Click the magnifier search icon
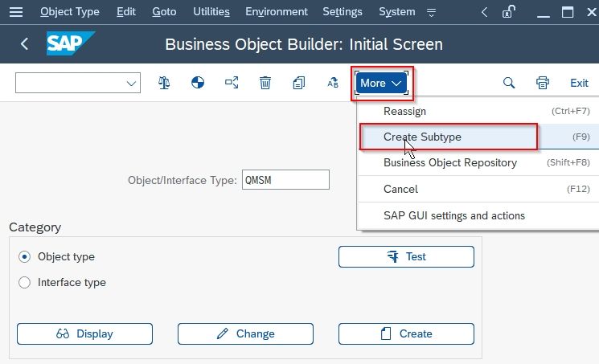This screenshot has height=364, width=599. (x=508, y=83)
